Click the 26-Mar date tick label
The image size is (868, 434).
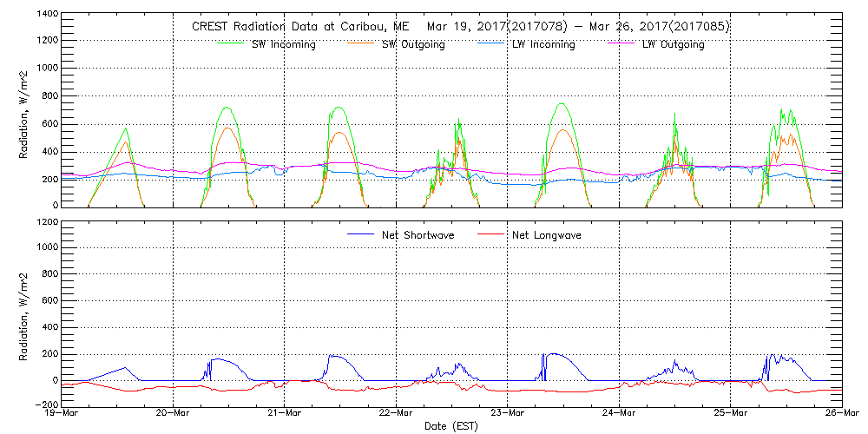(841, 412)
